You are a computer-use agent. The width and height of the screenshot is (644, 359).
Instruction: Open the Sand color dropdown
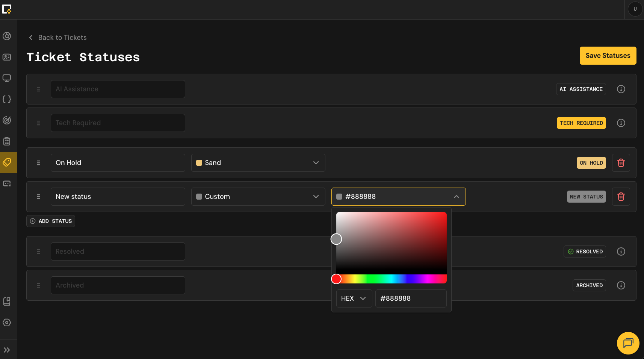point(258,163)
